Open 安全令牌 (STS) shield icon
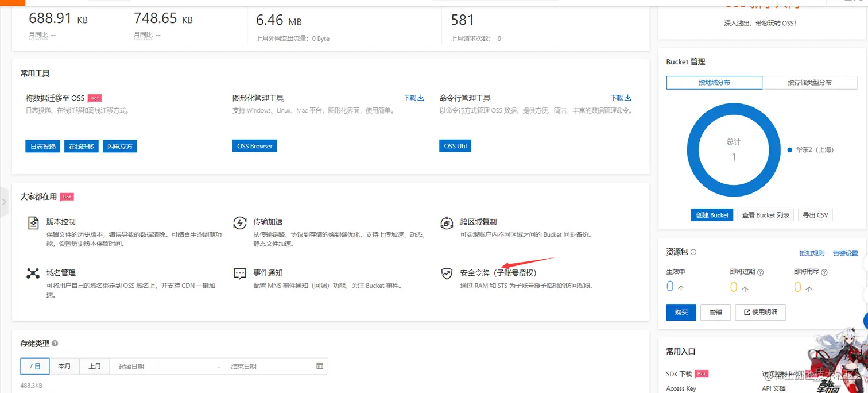Screen dimensions: 868x393 pyautogui.click(x=447, y=273)
